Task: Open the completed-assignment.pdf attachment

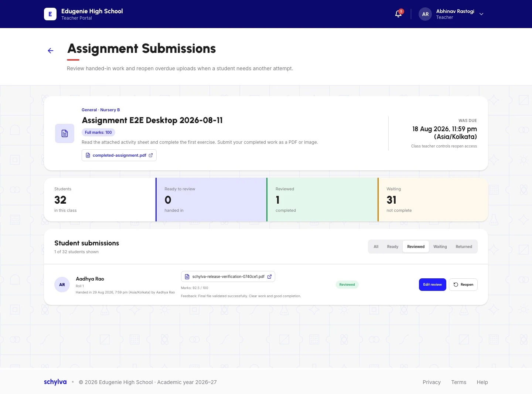Action: tap(119, 155)
